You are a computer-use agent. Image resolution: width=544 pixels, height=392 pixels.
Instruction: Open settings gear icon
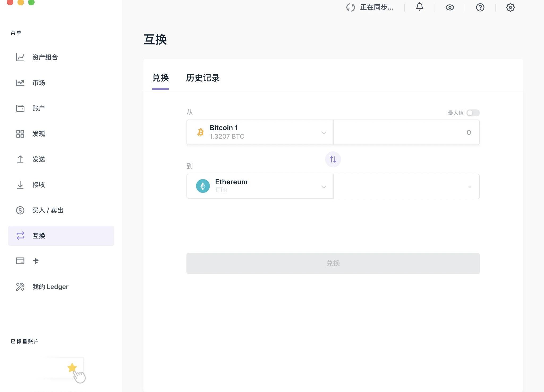click(x=510, y=7)
